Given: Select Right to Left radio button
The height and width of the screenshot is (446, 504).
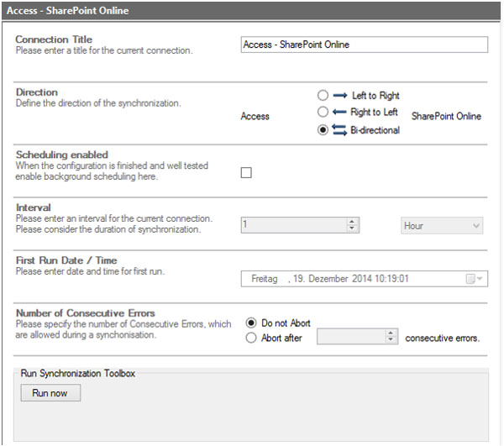Looking at the screenshot, I should pyautogui.click(x=323, y=113).
